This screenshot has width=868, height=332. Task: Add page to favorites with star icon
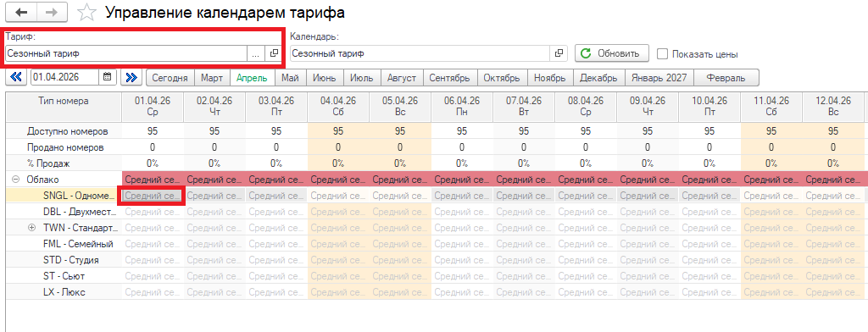(86, 12)
